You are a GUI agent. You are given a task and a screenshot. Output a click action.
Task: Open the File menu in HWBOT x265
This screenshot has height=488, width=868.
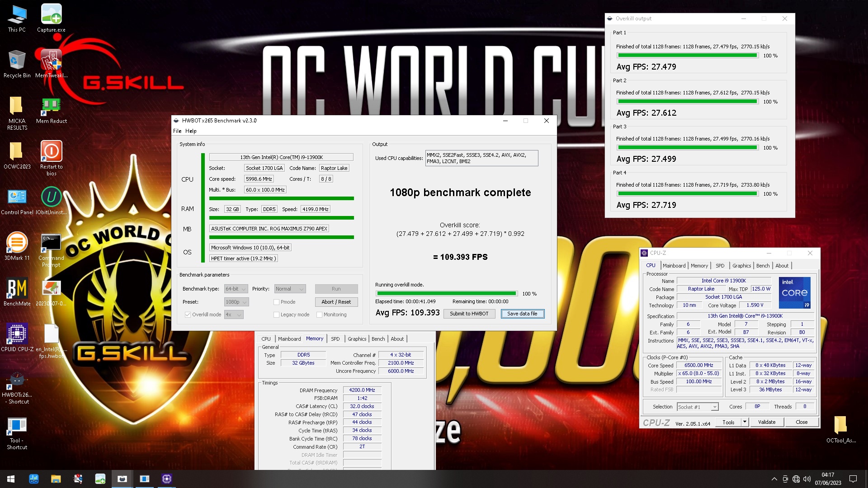click(x=177, y=131)
